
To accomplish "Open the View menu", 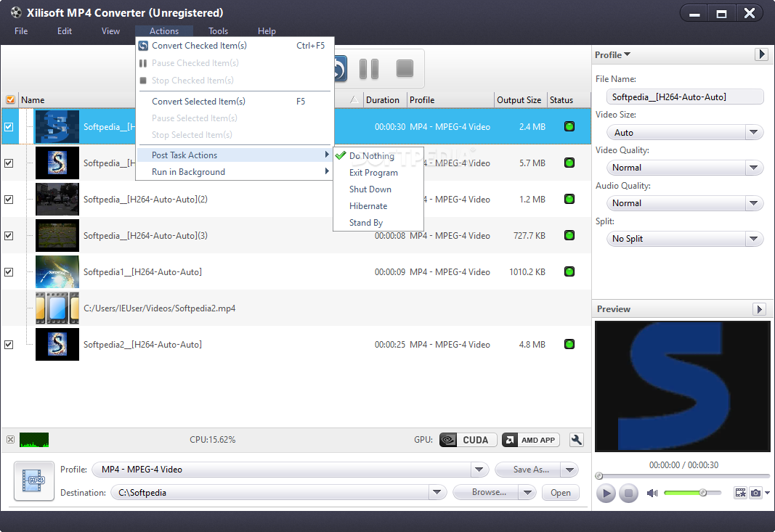I will [110, 31].
